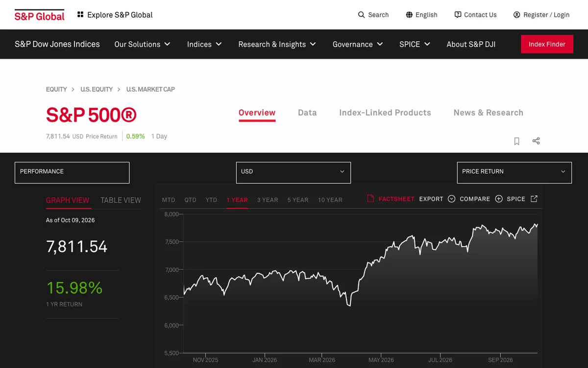Open the Index-Linked Products tab
The height and width of the screenshot is (368, 588).
point(385,112)
